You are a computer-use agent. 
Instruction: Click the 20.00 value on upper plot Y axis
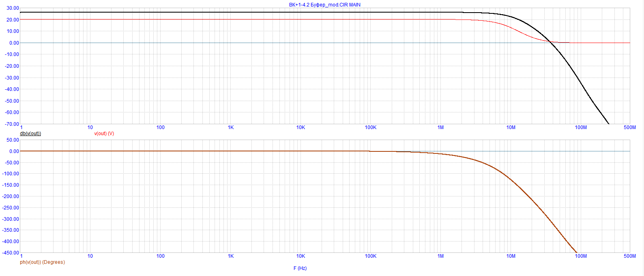(x=13, y=19)
